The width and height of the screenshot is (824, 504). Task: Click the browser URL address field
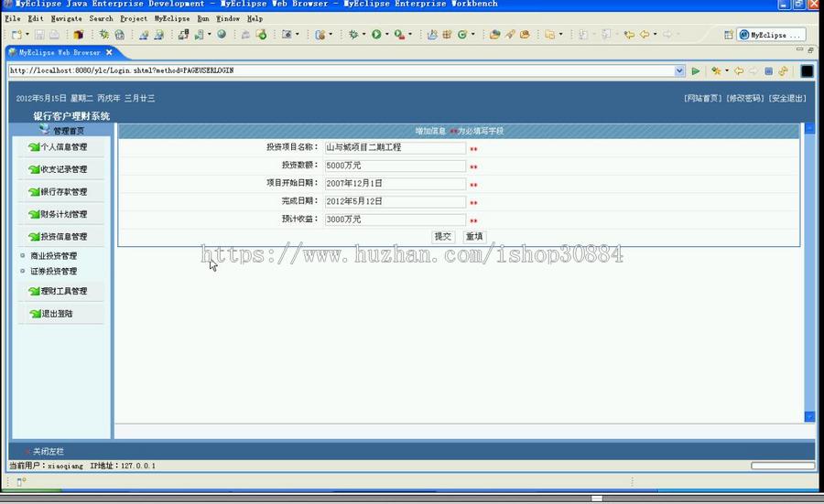point(342,70)
